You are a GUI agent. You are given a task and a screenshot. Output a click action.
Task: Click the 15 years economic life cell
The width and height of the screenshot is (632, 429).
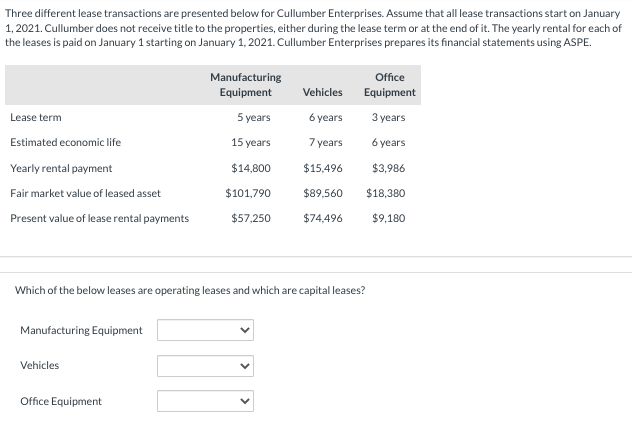point(251,143)
